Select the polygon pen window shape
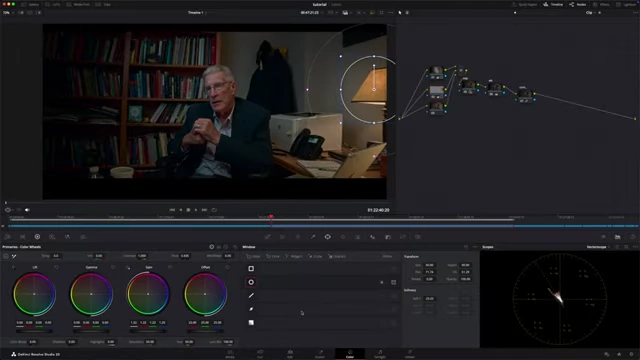 pyautogui.click(x=251, y=296)
